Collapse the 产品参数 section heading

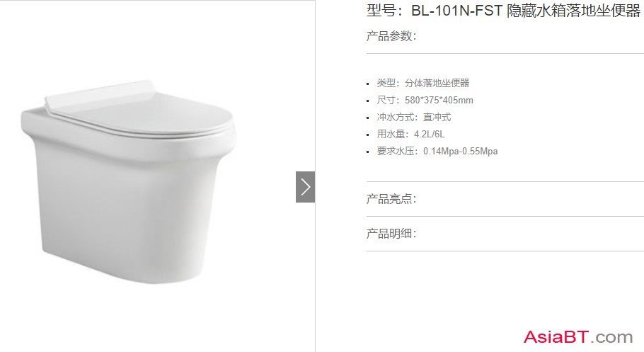coord(391,36)
